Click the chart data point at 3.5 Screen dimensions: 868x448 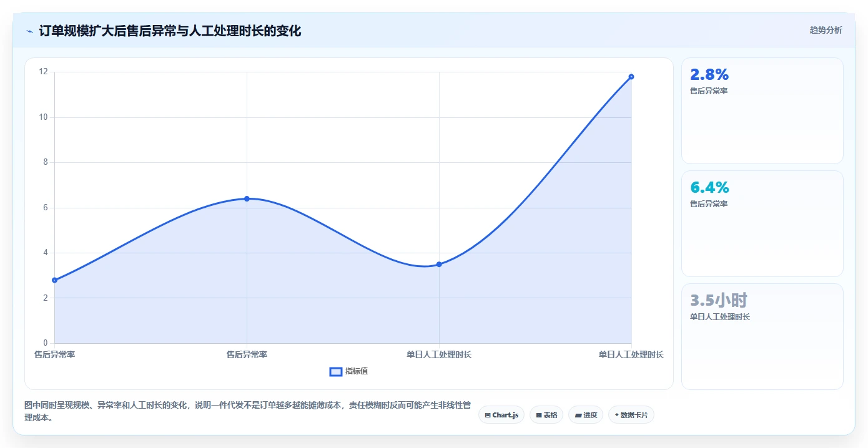pyautogui.click(x=439, y=265)
